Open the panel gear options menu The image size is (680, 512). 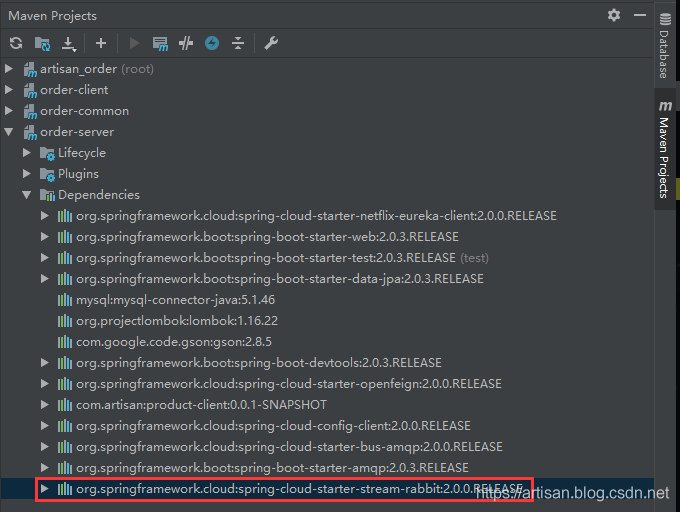(x=614, y=15)
